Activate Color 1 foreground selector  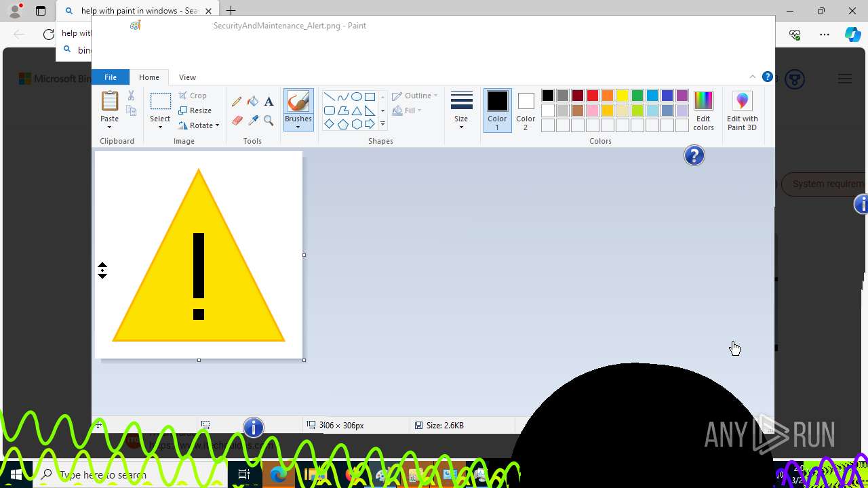pos(497,110)
